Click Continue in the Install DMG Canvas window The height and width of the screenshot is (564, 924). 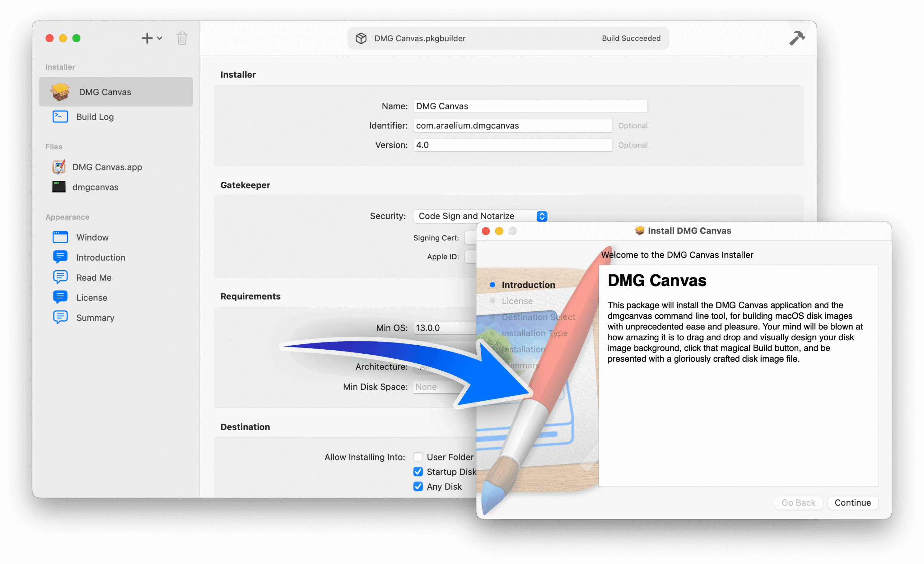pyautogui.click(x=853, y=503)
